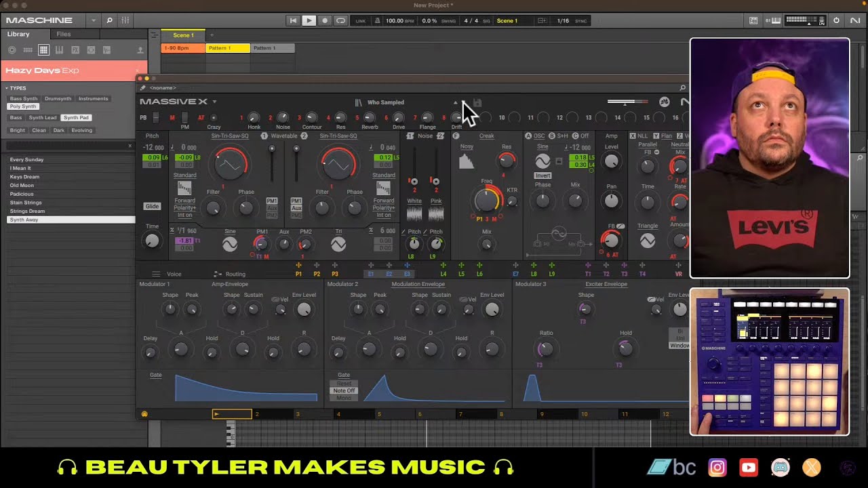Select Note Off gate mode
This screenshot has height=488, width=868.
tap(344, 391)
